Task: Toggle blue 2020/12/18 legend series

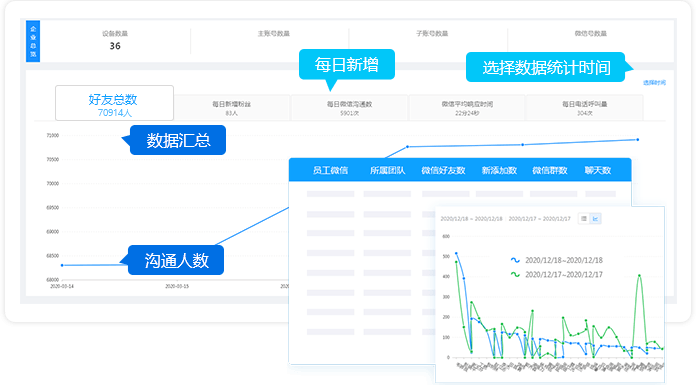Action: click(x=556, y=260)
